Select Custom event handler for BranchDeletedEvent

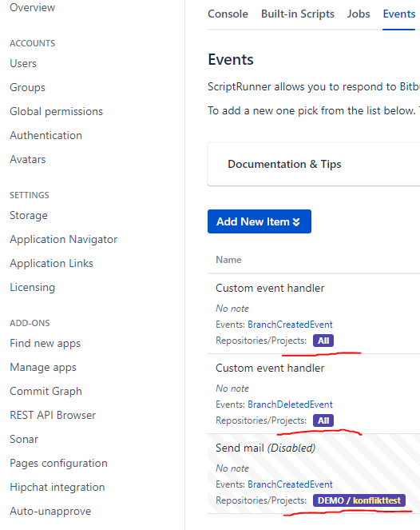[270, 368]
